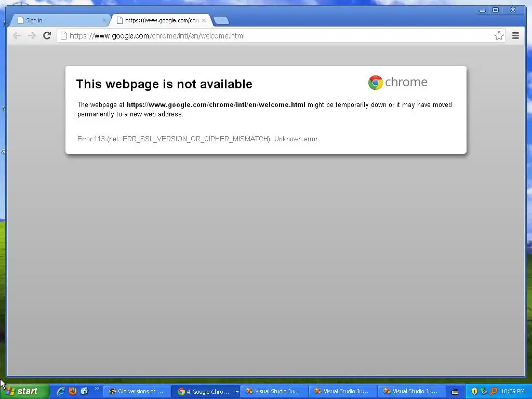Click the bold welcome.html URL in message
The width and height of the screenshot is (532, 399).
pos(216,105)
